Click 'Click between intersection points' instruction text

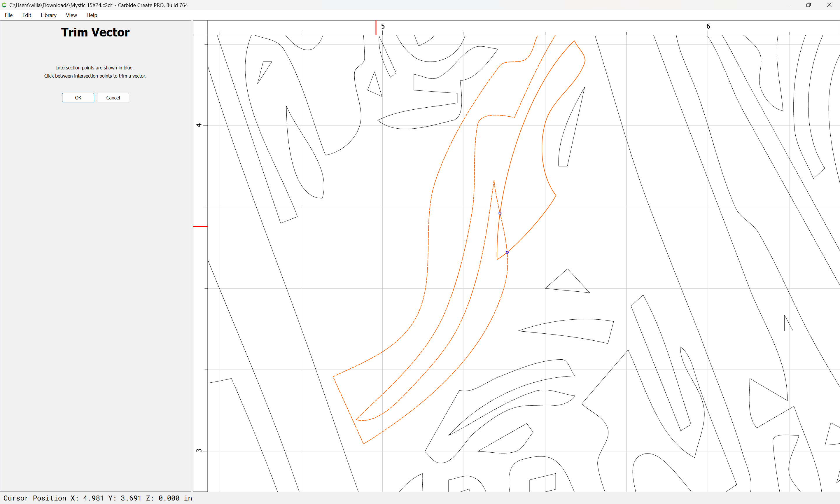[95, 76]
